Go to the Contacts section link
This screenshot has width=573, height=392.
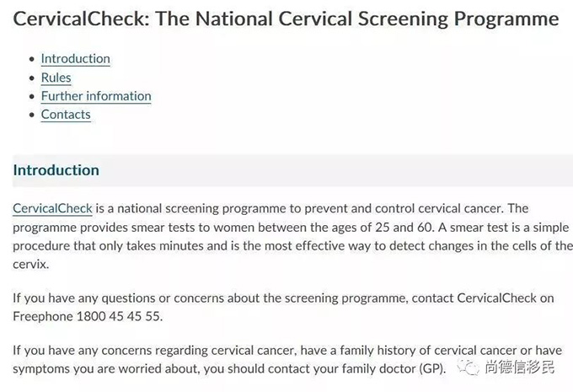(x=66, y=115)
